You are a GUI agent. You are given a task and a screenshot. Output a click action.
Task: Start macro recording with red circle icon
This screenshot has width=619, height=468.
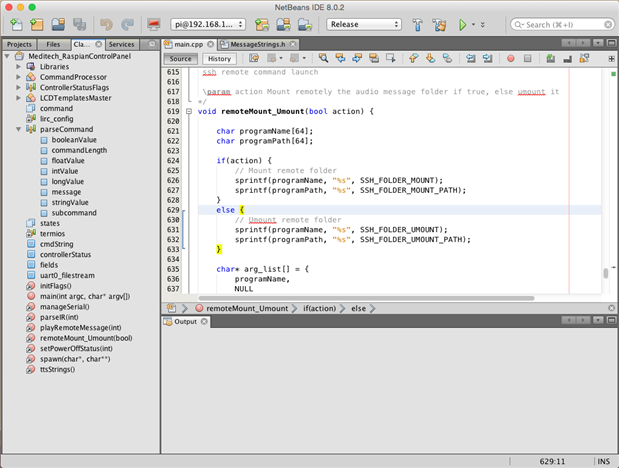click(511, 59)
